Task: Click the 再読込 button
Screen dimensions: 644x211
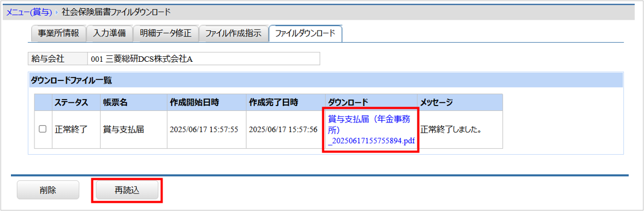Action: point(127,190)
